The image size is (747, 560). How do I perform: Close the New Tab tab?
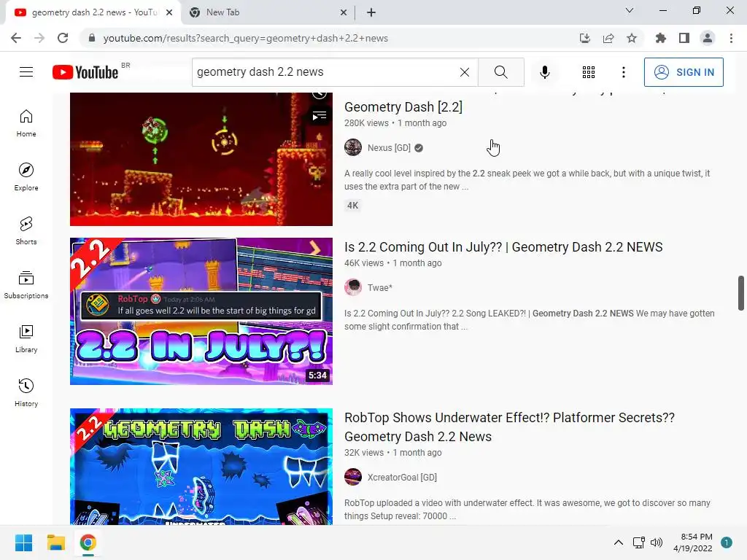tap(344, 12)
